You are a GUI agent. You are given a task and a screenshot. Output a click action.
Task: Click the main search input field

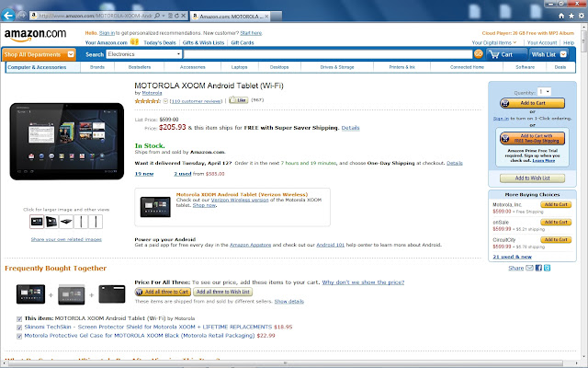coord(328,54)
